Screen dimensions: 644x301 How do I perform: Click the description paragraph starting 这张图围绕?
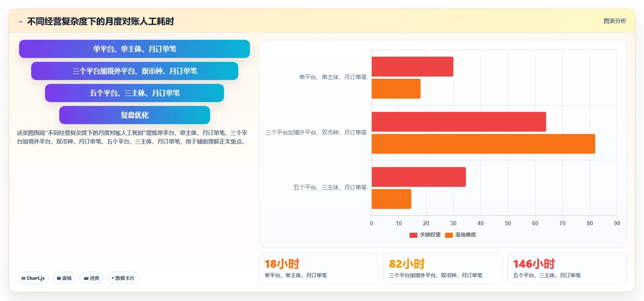point(132,137)
